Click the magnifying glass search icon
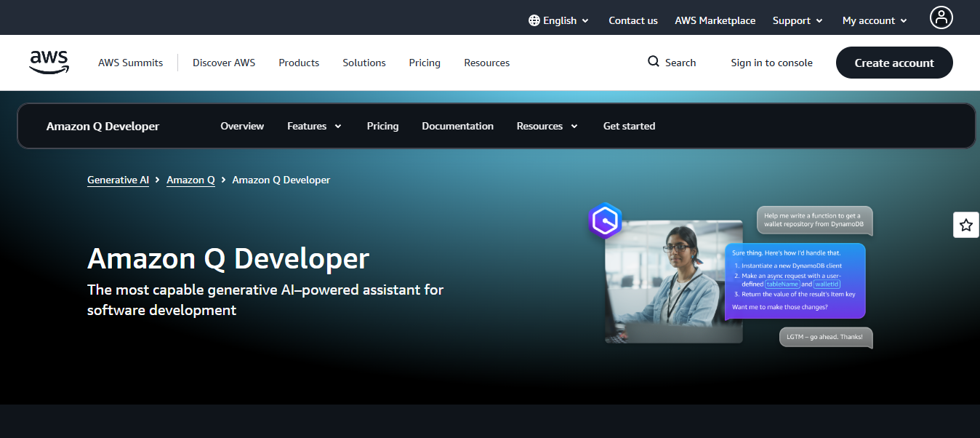 pos(654,62)
